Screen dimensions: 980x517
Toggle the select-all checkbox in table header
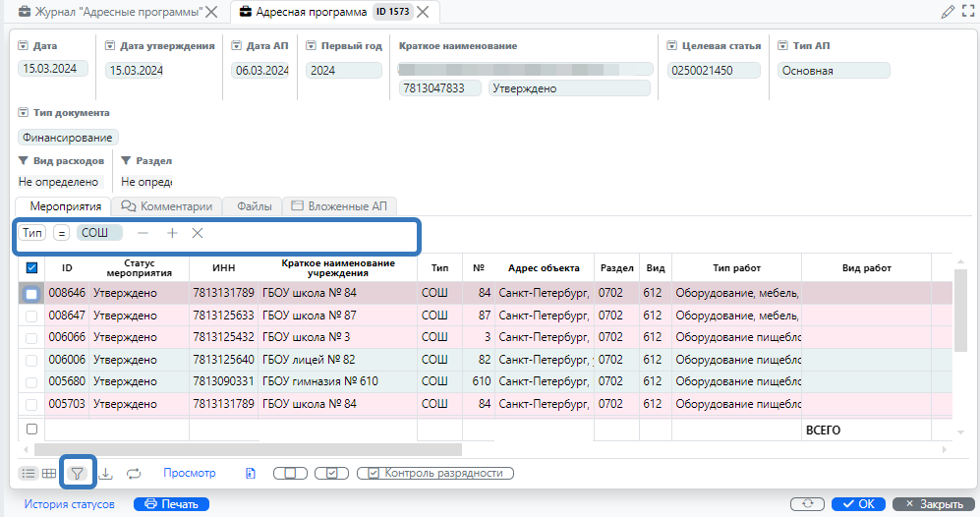coord(31,267)
